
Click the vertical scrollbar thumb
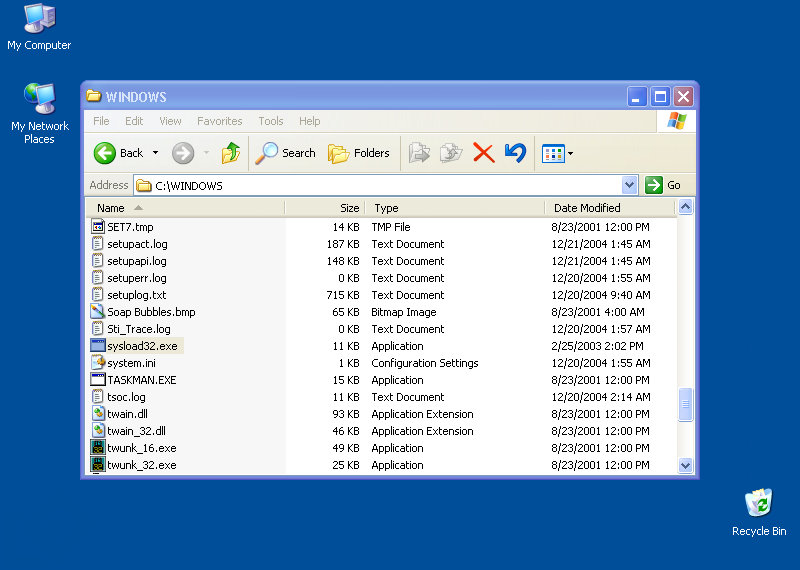point(685,404)
